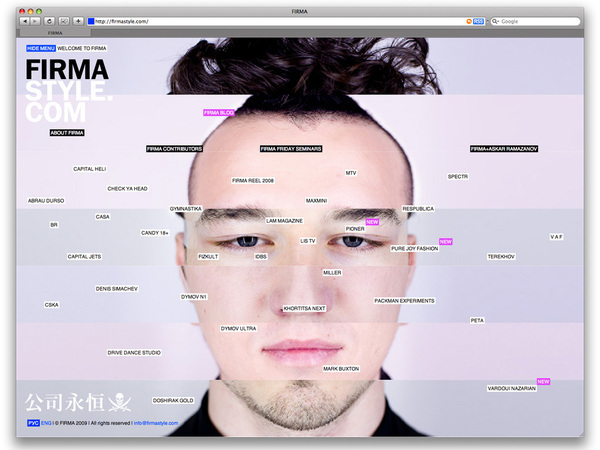This screenshot has width=600, height=450.
Task: Open ABOUT FIRMA section
Action: pyautogui.click(x=67, y=133)
